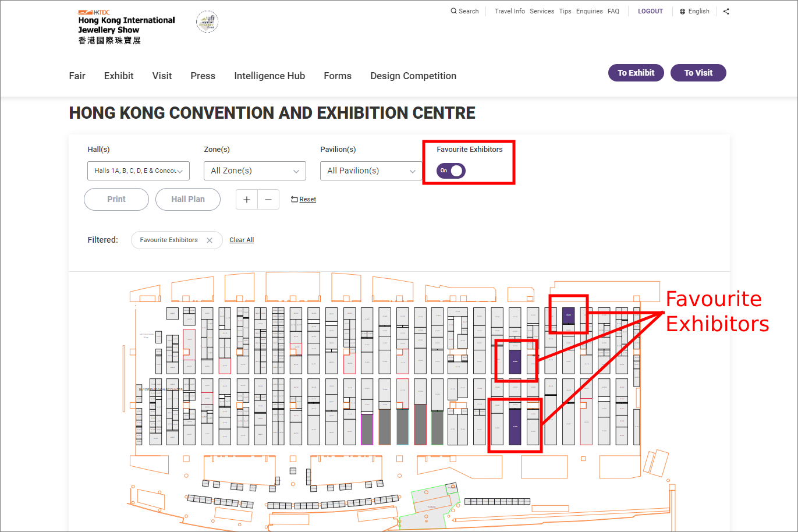Click the Clear All link
This screenshot has width=798, height=532.
(242, 240)
